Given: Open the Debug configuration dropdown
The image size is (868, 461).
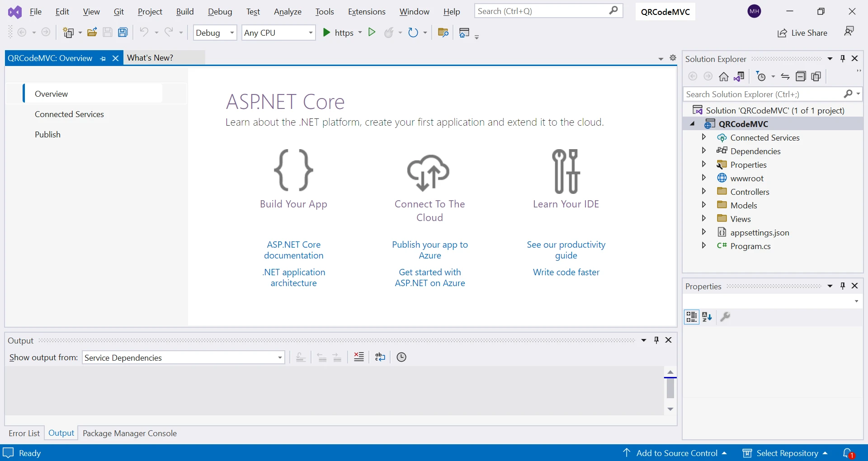Looking at the screenshot, I should (215, 33).
